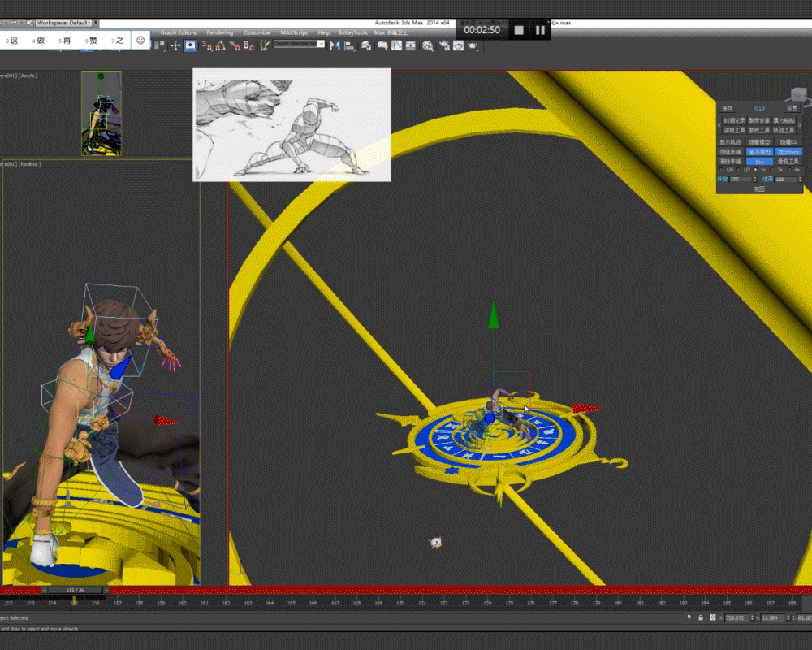Click the start frame input field showing 152
The height and width of the screenshot is (650, 812).
pyautogui.click(x=741, y=180)
